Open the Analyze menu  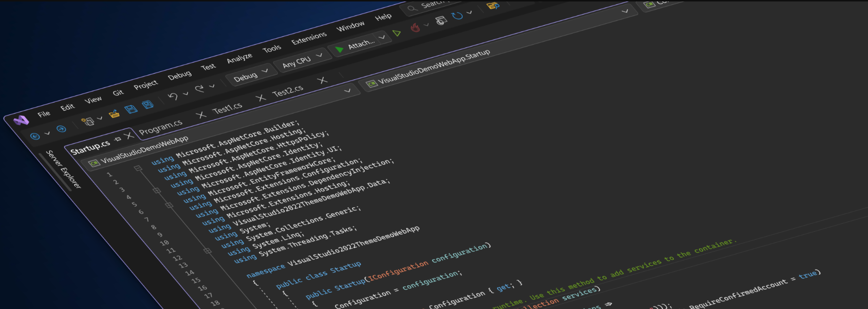tap(239, 58)
